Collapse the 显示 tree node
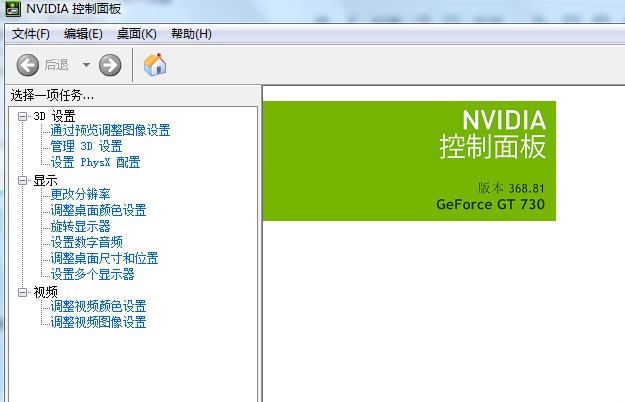 pyautogui.click(x=23, y=181)
